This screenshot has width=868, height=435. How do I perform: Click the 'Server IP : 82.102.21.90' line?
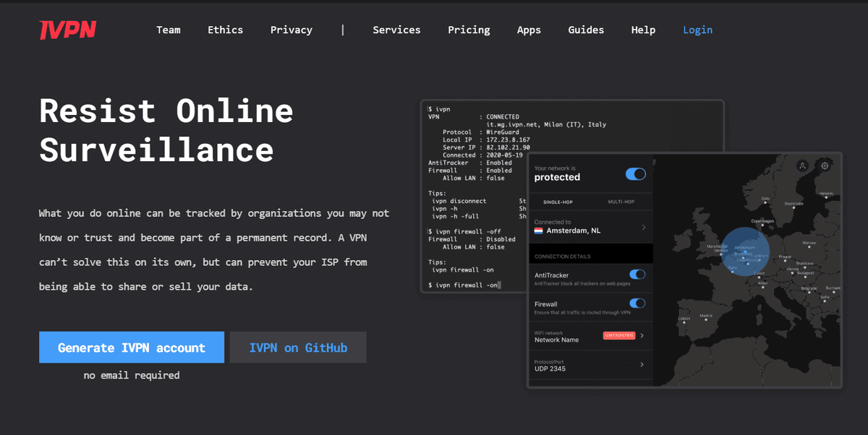pyautogui.click(x=486, y=147)
